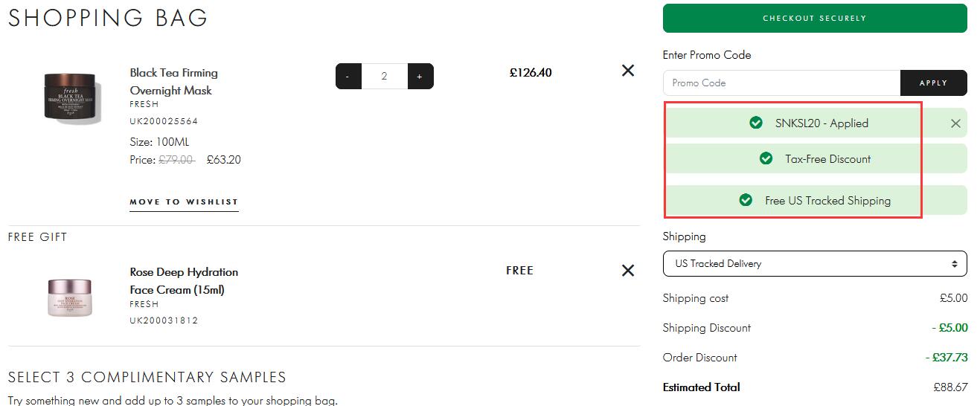Viewport: 980px width, 406px height.
Task: Click the Tax-Free Discount banner
Action: (x=815, y=158)
